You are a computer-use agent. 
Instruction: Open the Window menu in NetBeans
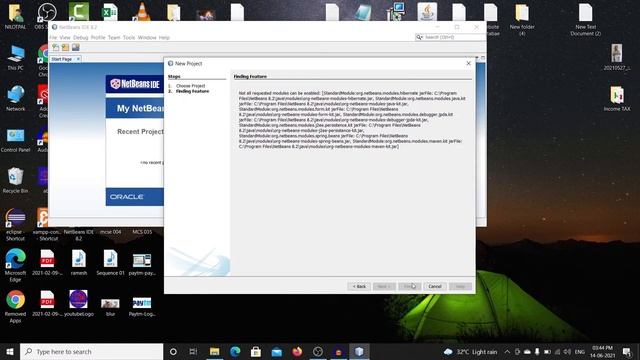pos(147,37)
